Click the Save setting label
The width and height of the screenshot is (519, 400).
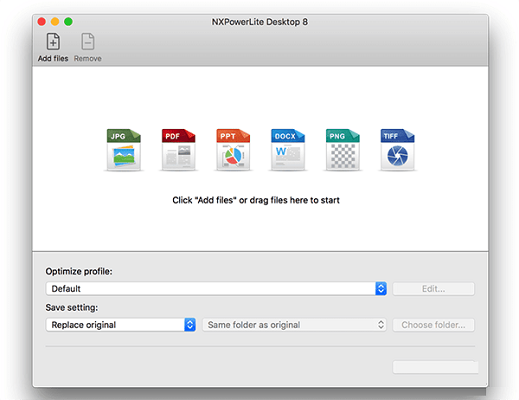[x=72, y=307]
